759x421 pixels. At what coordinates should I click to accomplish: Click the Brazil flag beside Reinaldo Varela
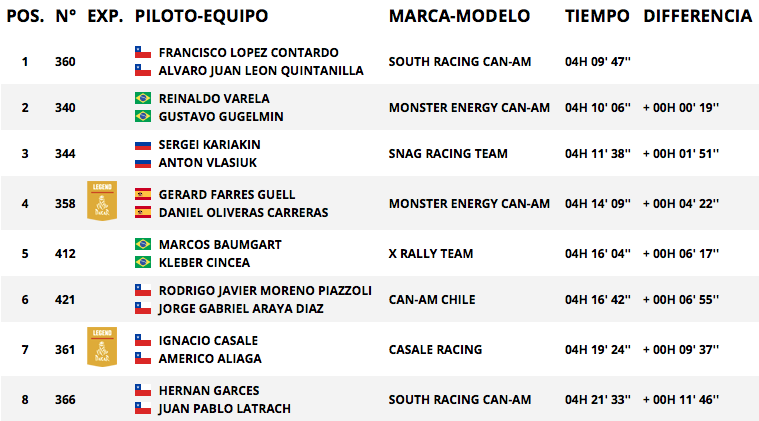tap(143, 98)
